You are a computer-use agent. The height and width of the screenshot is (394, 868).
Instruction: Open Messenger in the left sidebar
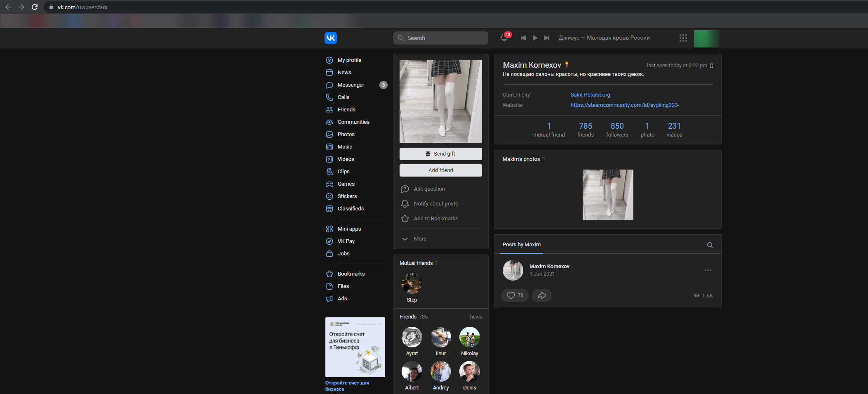[x=350, y=85]
